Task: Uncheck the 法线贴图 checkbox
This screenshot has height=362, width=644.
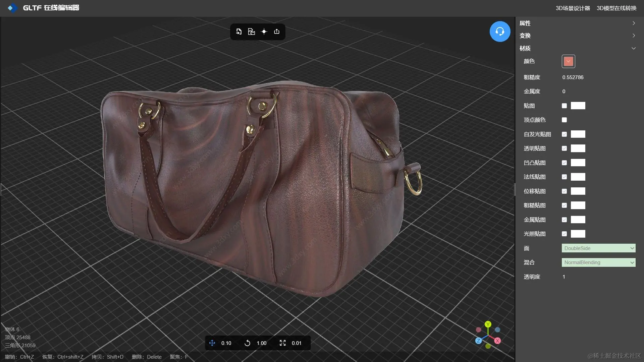Action: (564, 177)
